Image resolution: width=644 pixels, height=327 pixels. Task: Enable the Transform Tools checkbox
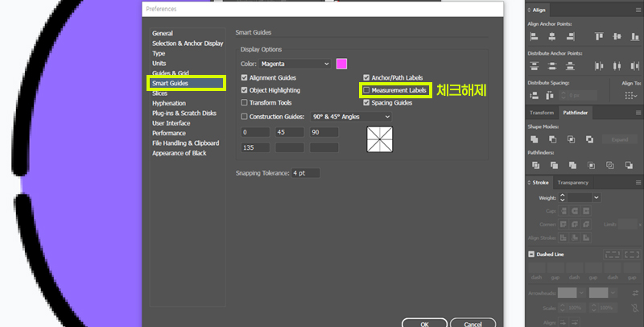point(245,103)
